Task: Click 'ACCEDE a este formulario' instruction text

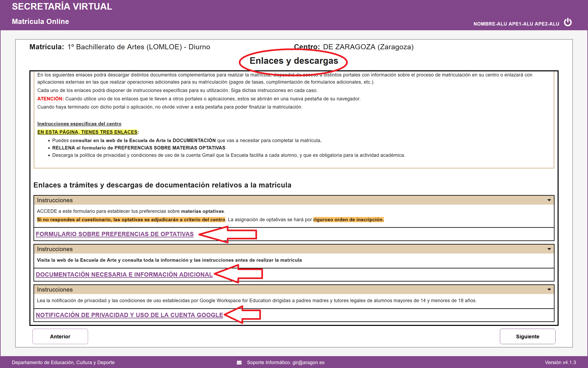Action: (131, 211)
